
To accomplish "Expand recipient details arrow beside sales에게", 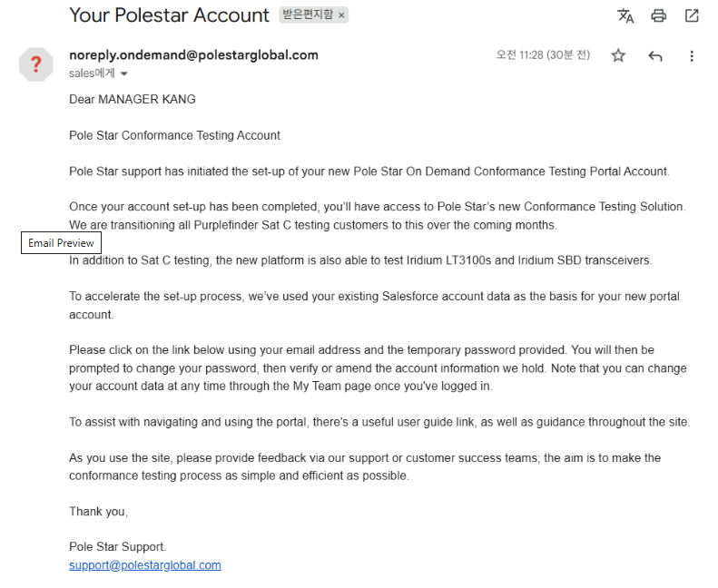I will click(124, 73).
